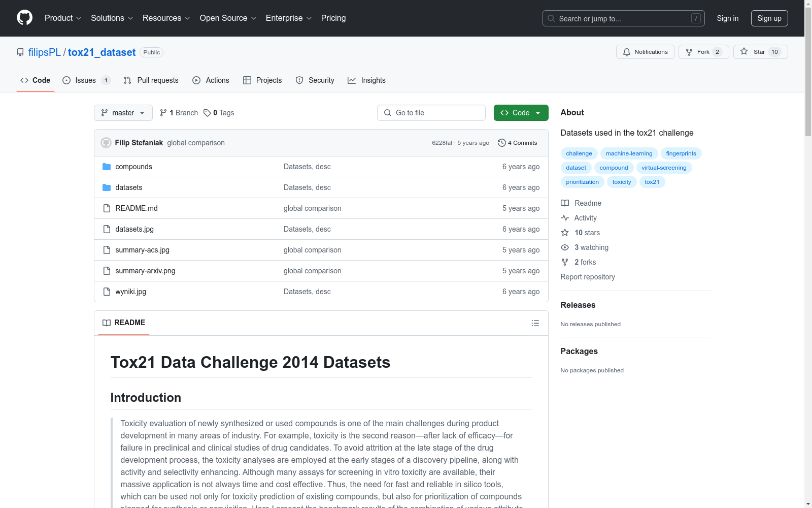Viewport: 812px width, 508px height.
Task: Select the Actions workflow icon
Action: pyautogui.click(x=196, y=80)
